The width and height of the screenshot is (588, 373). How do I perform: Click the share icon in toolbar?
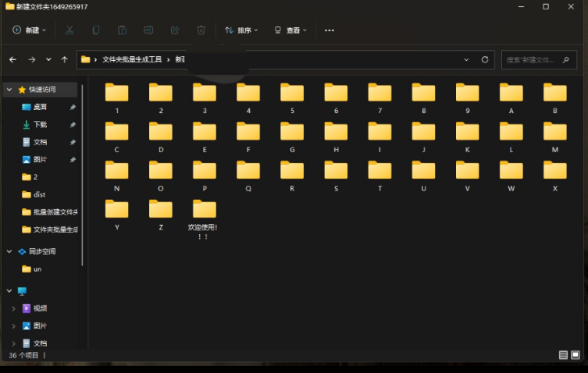pos(175,30)
